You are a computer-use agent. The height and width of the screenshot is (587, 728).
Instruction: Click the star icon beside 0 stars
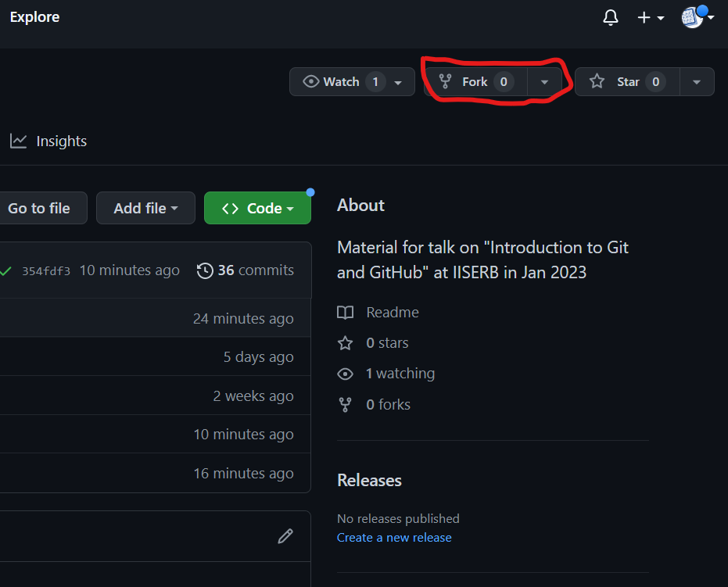click(345, 343)
